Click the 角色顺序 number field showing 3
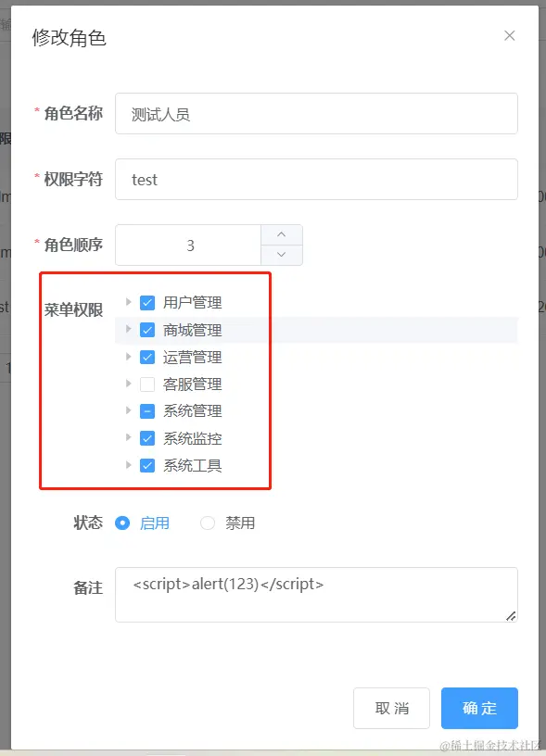The width and height of the screenshot is (546, 756). (x=188, y=245)
